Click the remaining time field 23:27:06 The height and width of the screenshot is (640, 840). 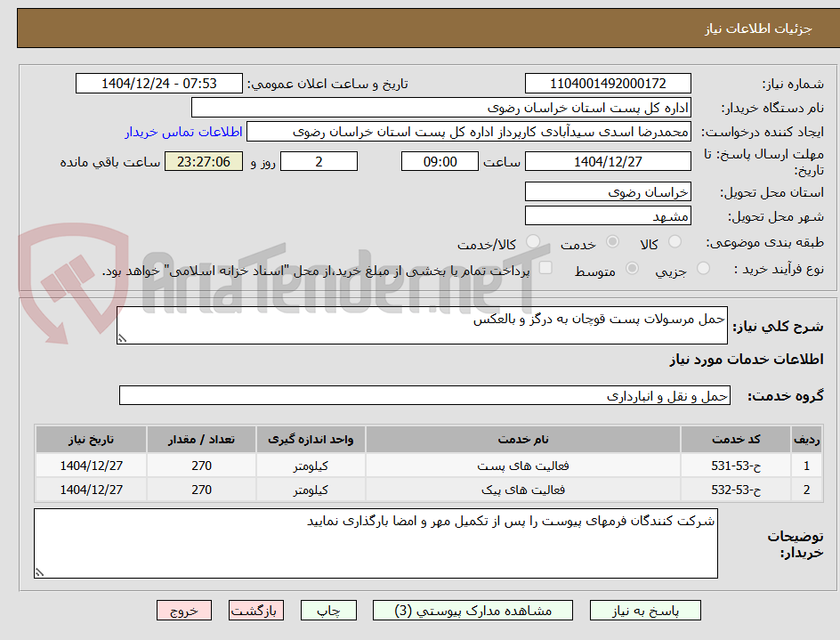pos(204,161)
